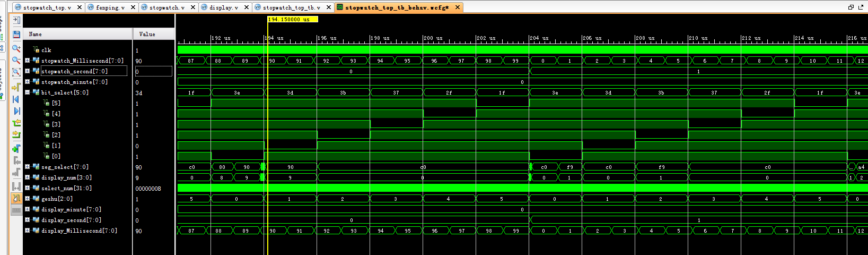Click the Zoom Fit icon
Image resolution: width=868 pixels, height=255 pixels.
click(x=16, y=72)
